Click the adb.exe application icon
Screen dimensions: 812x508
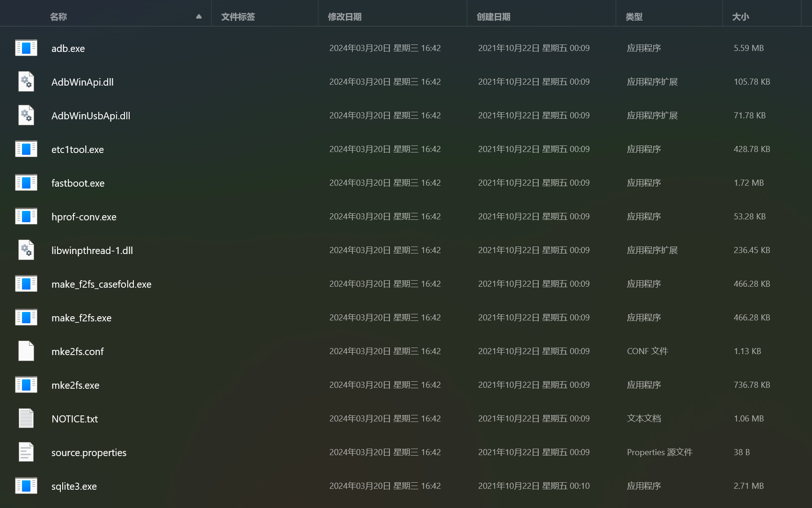[x=26, y=48]
